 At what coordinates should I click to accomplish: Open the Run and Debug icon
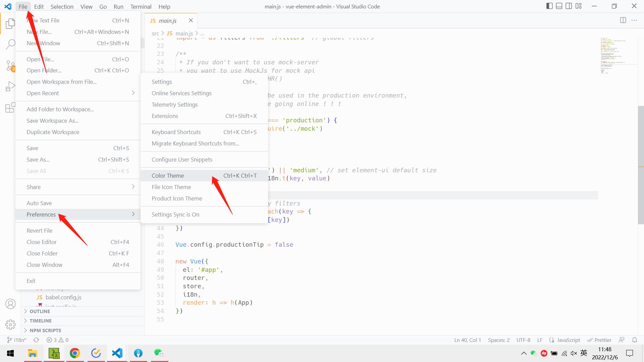click(x=10, y=86)
